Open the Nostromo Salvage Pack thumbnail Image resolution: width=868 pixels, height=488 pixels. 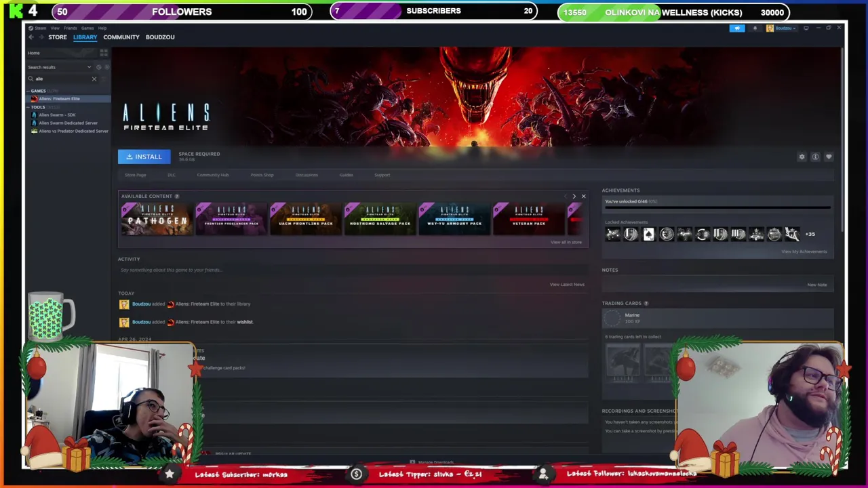pyautogui.click(x=380, y=219)
